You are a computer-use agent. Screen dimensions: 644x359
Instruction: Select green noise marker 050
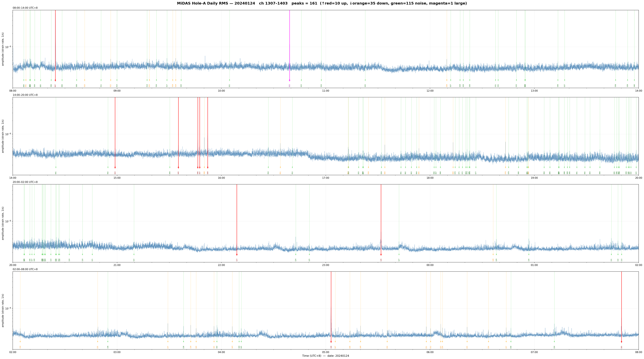tap(268, 167)
